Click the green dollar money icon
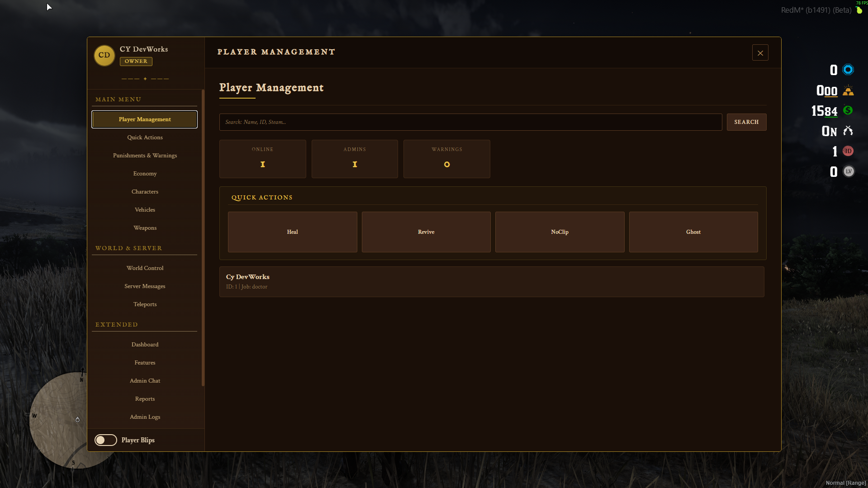Viewport: 868px width, 488px height. tap(848, 110)
